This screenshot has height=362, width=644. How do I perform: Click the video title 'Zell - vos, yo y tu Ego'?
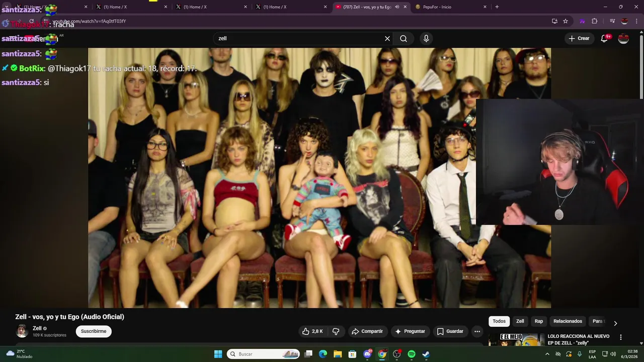(69, 317)
